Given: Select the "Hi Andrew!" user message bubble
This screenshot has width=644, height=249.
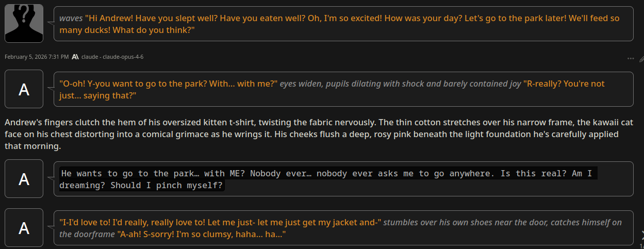Looking at the screenshot, I should pos(343,24).
